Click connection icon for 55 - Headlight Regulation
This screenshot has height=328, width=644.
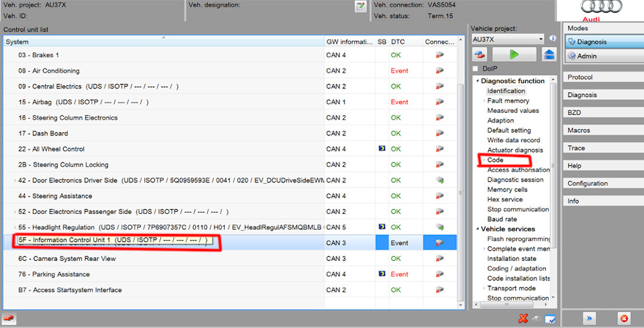click(439, 227)
